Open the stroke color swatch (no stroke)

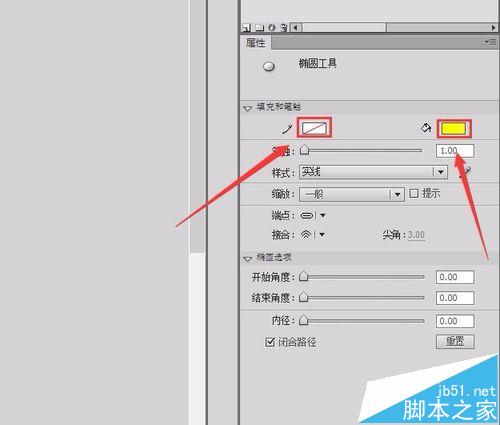coord(314,127)
